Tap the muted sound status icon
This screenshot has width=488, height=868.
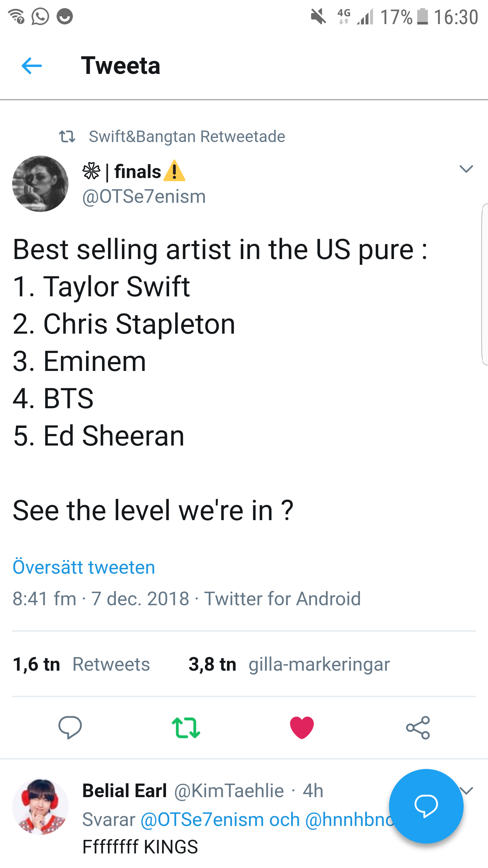click(318, 16)
